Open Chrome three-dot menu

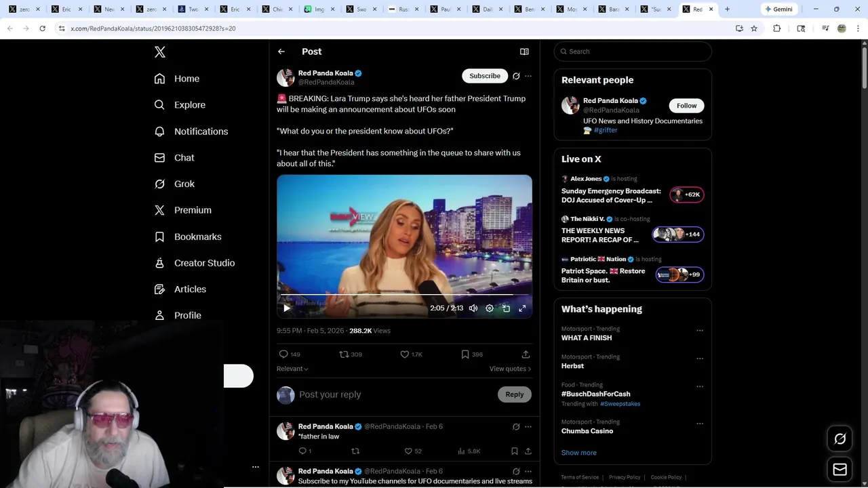pyautogui.click(x=859, y=28)
